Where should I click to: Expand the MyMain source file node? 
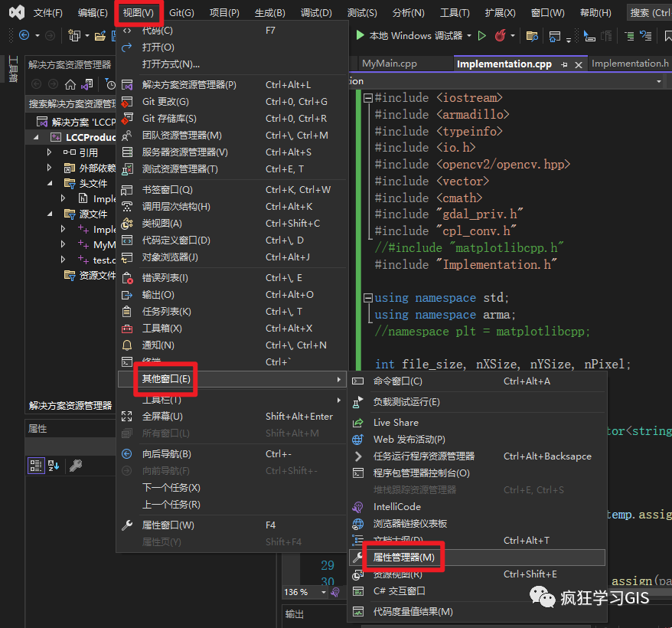point(63,244)
